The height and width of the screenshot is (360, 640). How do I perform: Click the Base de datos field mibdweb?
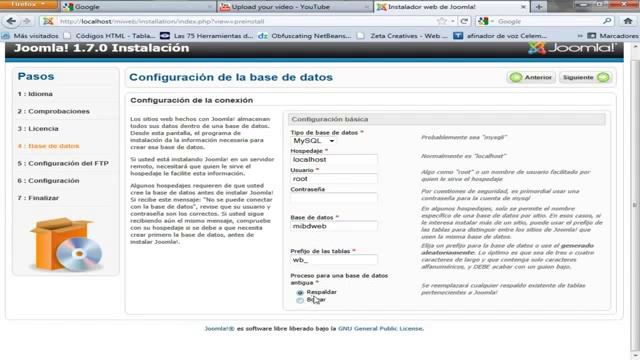(x=334, y=226)
